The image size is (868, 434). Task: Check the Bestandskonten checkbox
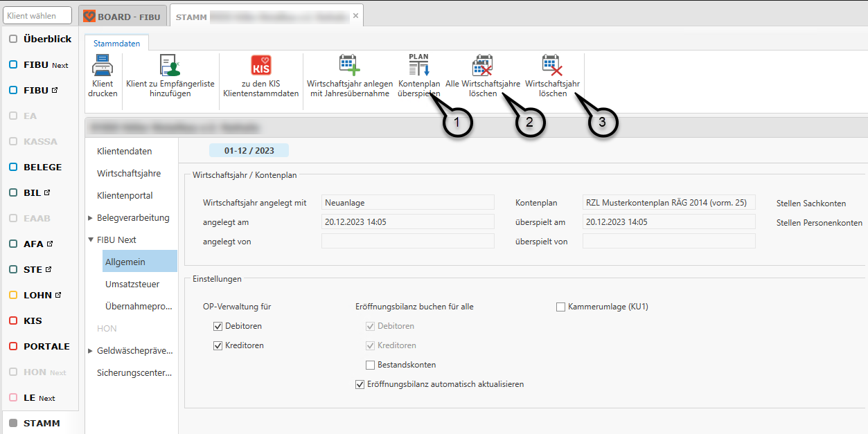(371, 365)
